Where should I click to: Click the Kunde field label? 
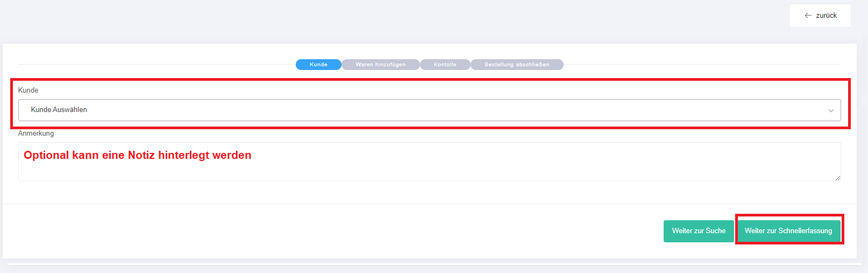click(x=28, y=90)
